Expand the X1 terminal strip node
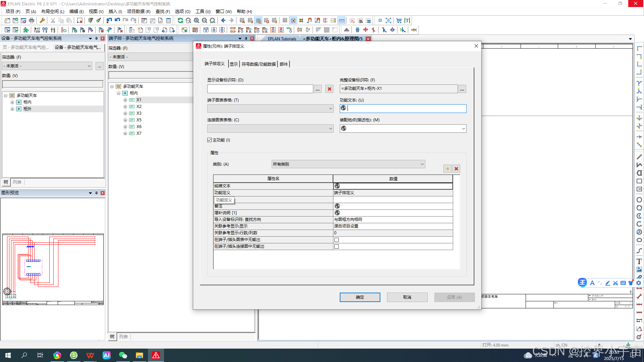This screenshot has height=362, width=644. point(125,100)
